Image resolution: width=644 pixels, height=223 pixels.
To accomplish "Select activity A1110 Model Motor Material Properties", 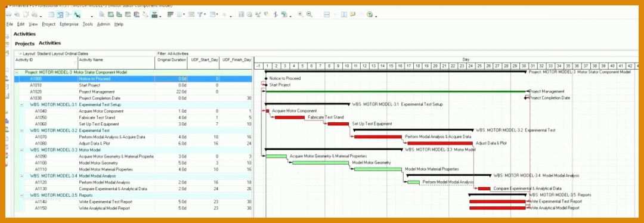I will (x=133, y=169).
